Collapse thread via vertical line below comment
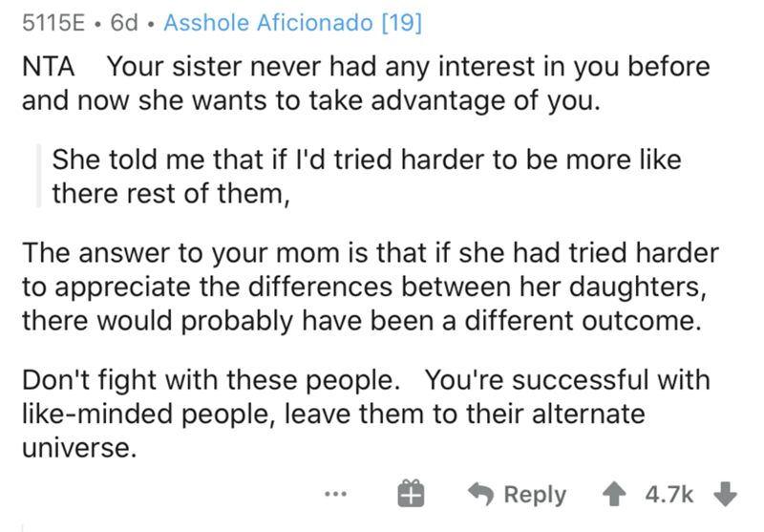764x532 pixels. click(22, 527)
